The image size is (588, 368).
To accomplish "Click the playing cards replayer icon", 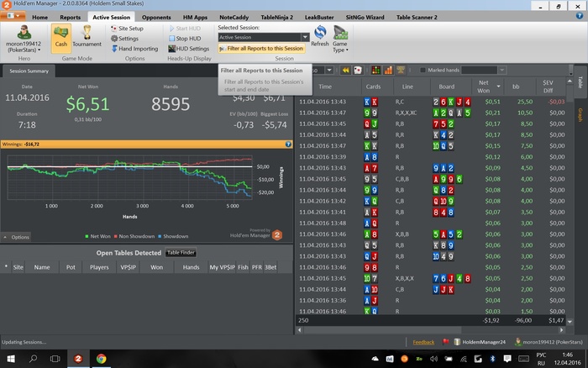I will [x=358, y=70].
